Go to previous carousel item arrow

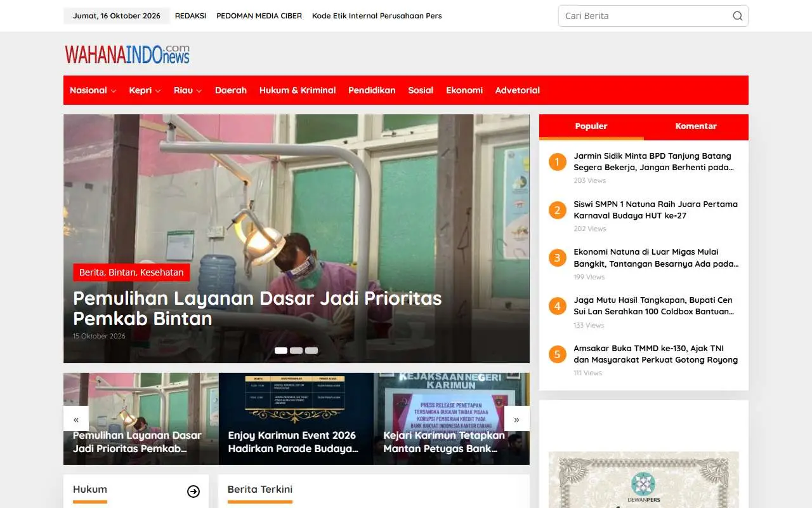76,419
